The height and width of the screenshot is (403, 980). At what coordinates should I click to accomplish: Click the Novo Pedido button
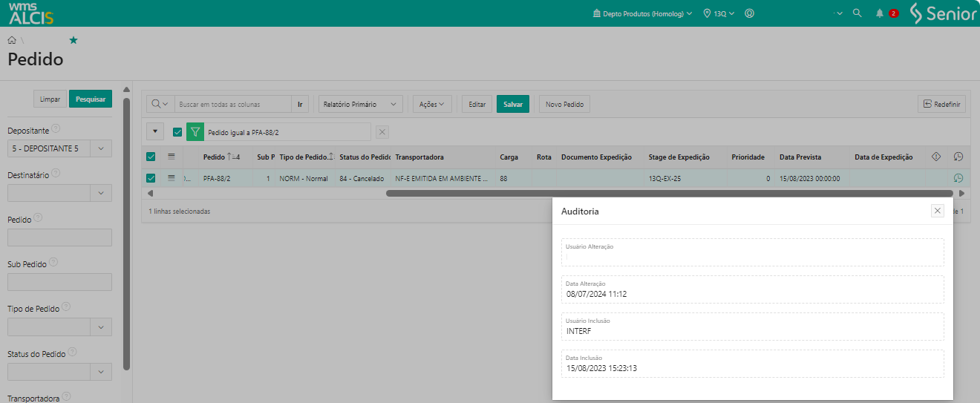[565, 105]
